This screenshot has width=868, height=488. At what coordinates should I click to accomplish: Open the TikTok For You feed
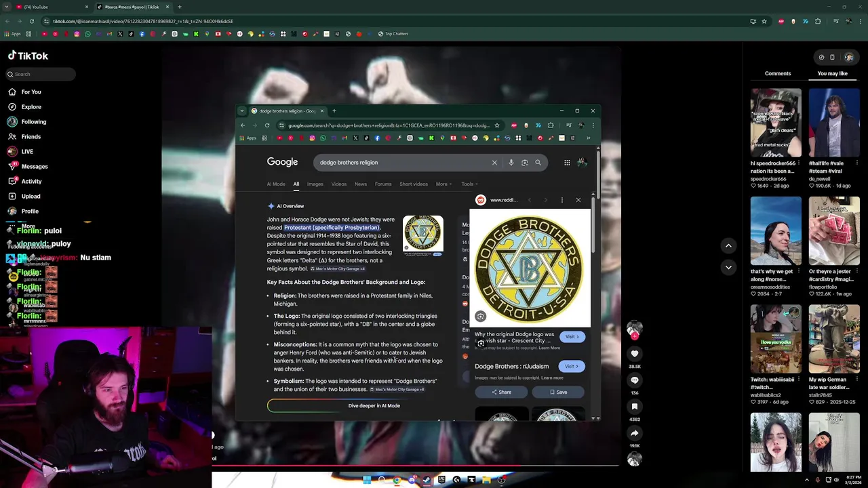point(24,91)
